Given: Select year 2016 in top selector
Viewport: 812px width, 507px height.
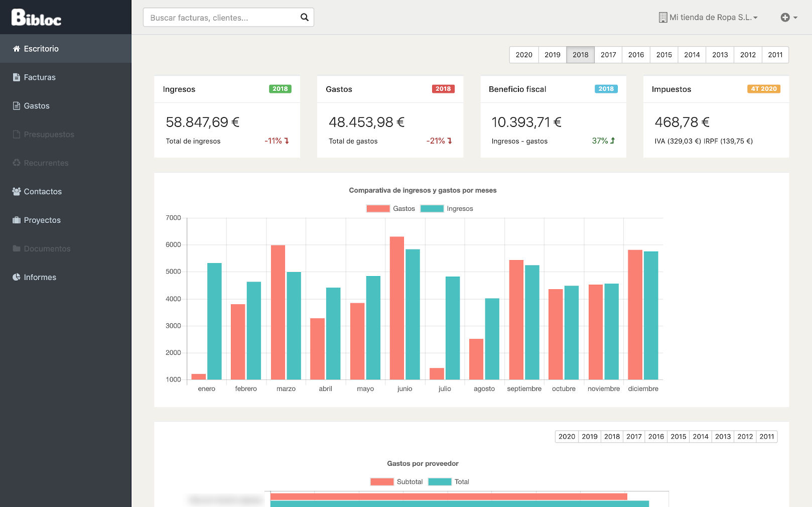Looking at the screenshot, I should pyautogui.click(x=636, y=55).
